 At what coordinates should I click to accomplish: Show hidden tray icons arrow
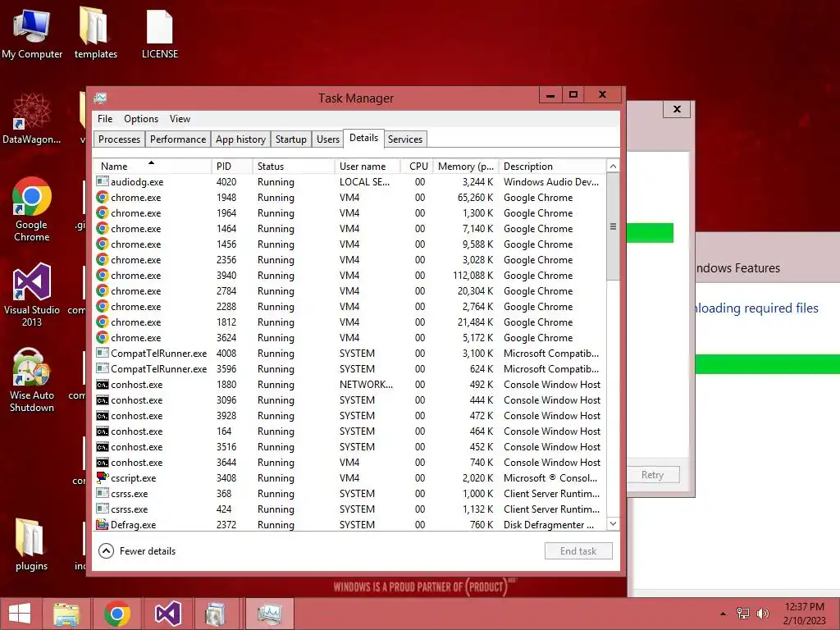(724, 614)
